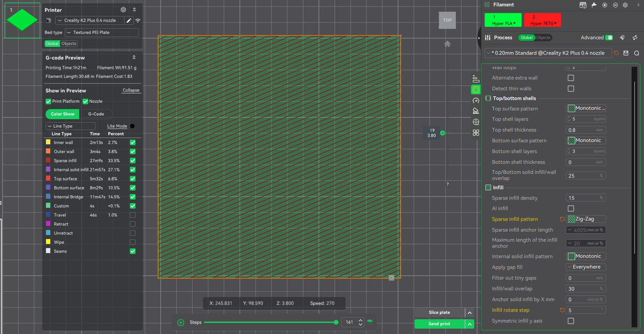
Task: Click the Steps slider track
Action: tap(270, 322)
